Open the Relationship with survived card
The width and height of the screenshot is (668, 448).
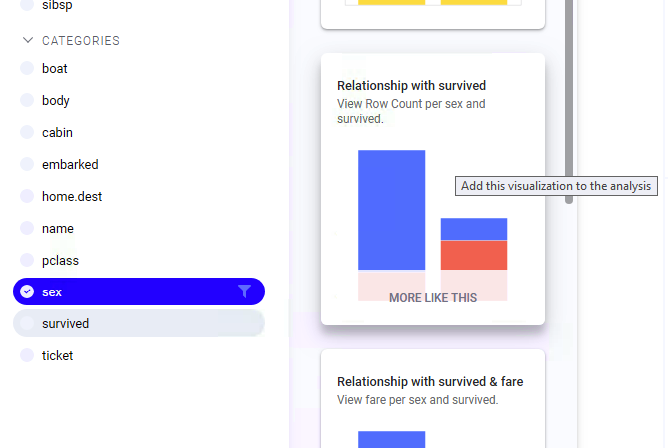433,189
